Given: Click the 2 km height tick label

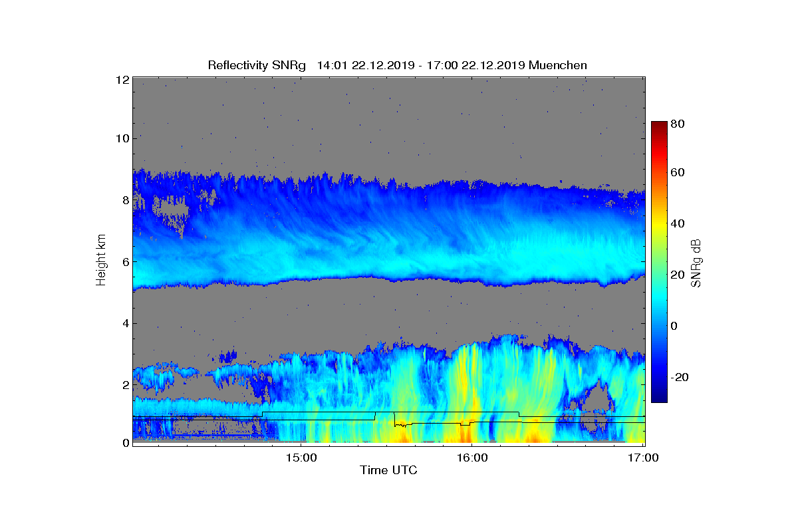Looking at the screenshot, I should 125,384.
